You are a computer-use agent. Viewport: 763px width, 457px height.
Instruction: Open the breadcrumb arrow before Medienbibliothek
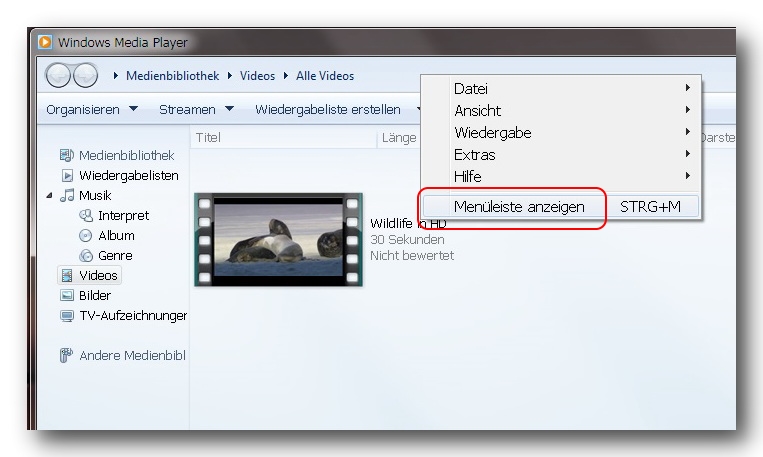coord(116,75)
